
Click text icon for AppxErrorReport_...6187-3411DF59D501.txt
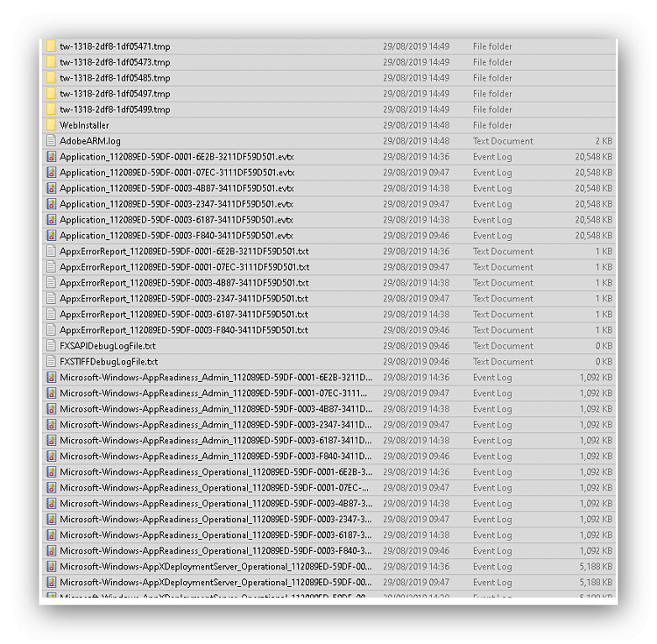click(51, 315)
